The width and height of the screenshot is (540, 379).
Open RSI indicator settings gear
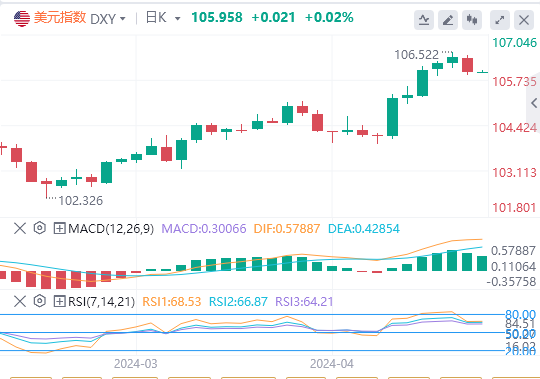pyautogui.click(x=40, y=301)
